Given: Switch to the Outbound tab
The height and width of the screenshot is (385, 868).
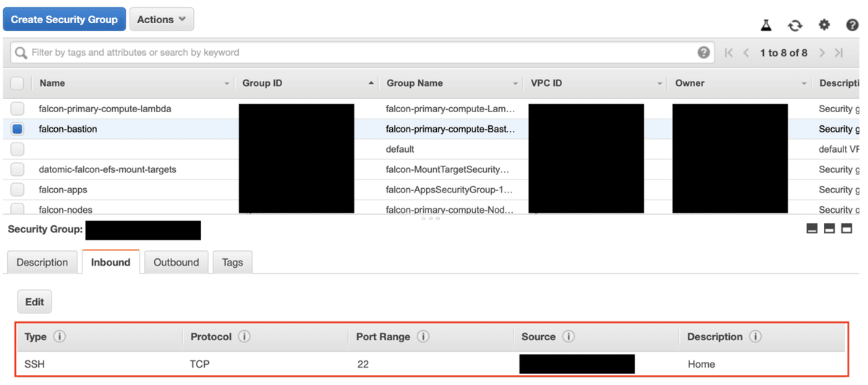Looking at the screenshot, I should tap(176, 262).
